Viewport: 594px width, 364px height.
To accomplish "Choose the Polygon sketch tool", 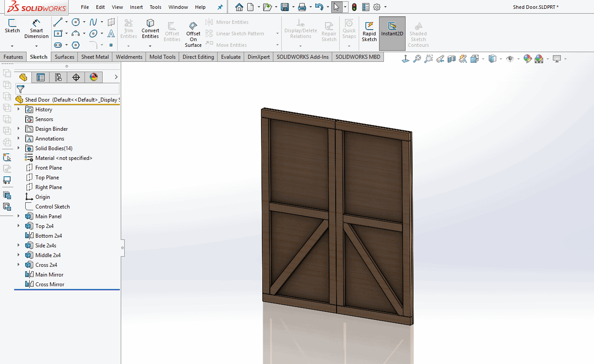I will (x=76, y=45).
